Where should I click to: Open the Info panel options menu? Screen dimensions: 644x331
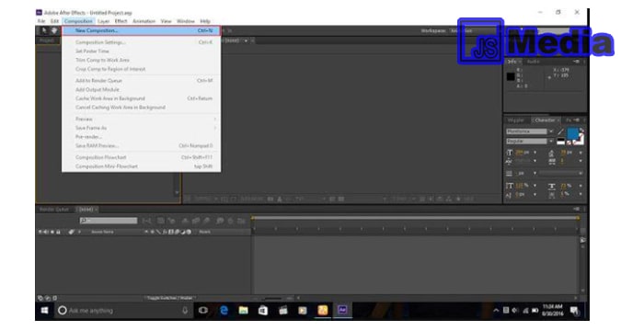point(576,62)
